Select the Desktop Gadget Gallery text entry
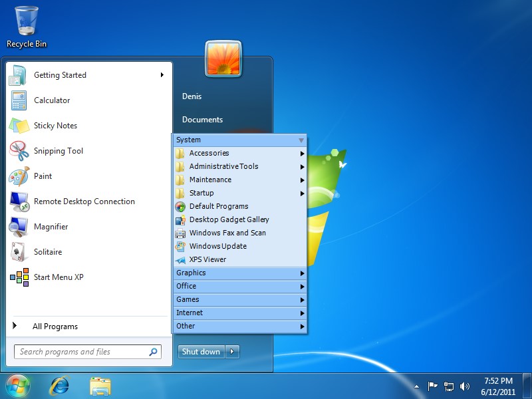This screenshot has height=399, width=532. (229, 220)
